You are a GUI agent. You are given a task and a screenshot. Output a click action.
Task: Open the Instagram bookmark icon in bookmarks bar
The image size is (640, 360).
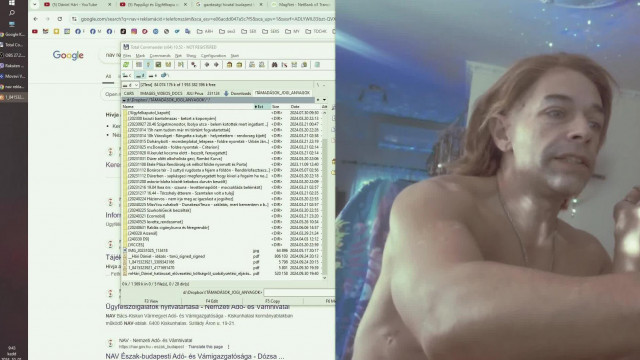coord(134,31)
